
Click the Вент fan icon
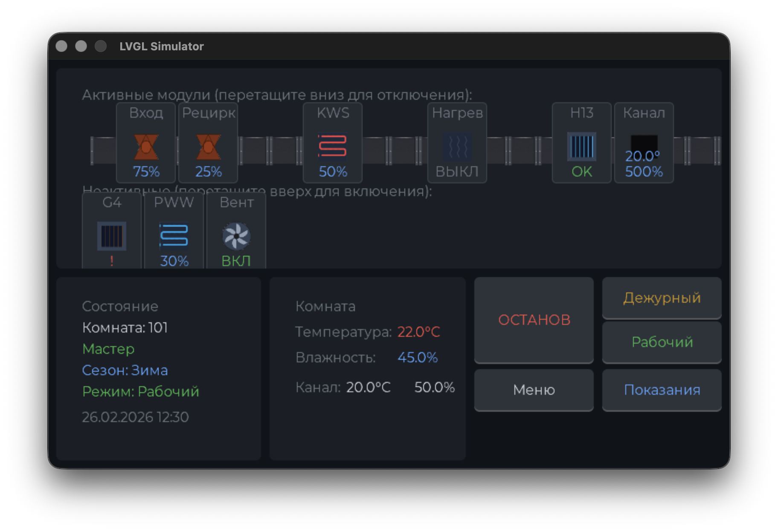tap(236, 236)
